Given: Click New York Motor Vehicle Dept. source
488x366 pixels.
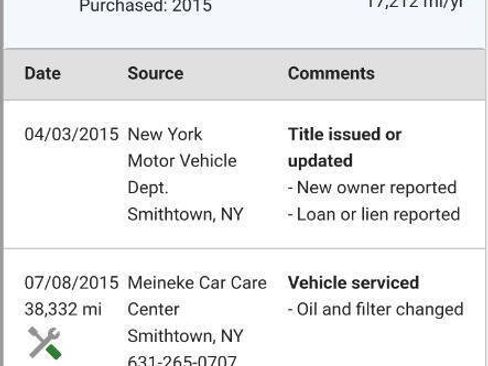Looking at the screenshot, I should point(182,161).
